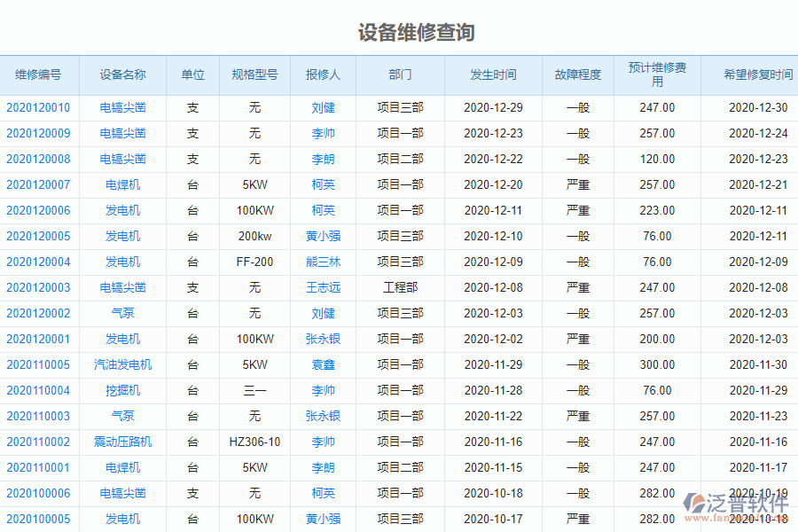This screenshot has width=798, height=532.
Task: Open repair record 2020100006
Action: coord(37,493)
